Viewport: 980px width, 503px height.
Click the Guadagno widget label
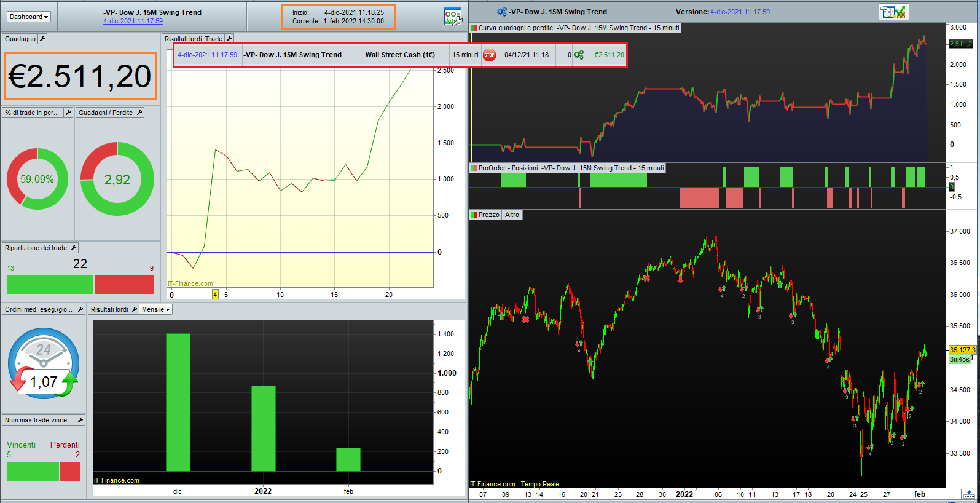click(x=20, y=39)
